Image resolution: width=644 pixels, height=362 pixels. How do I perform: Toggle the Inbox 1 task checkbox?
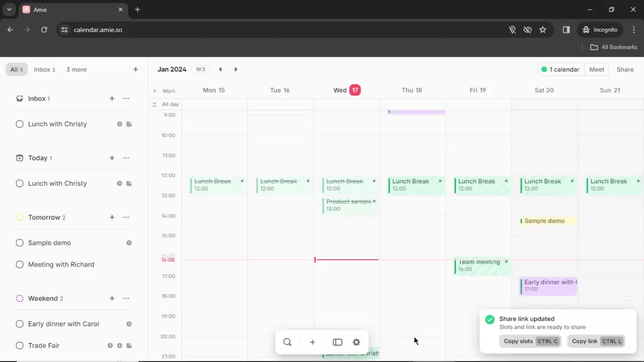coord(19,124)
